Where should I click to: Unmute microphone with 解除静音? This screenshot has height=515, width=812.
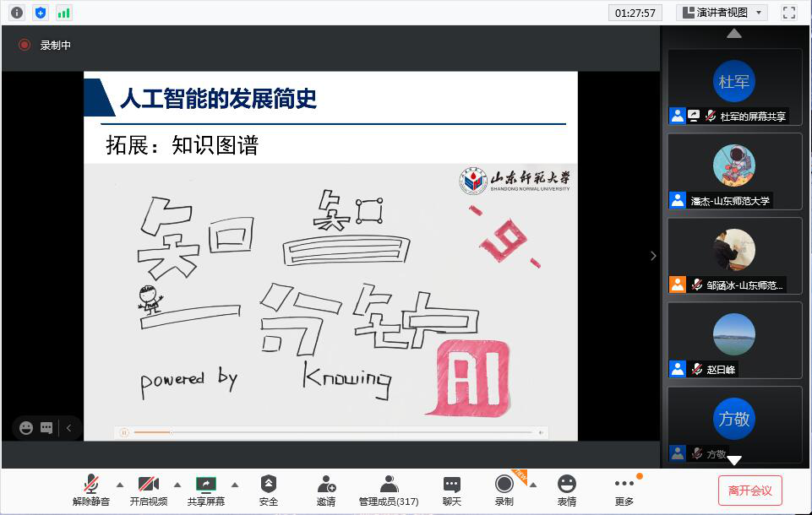point(90,490)
